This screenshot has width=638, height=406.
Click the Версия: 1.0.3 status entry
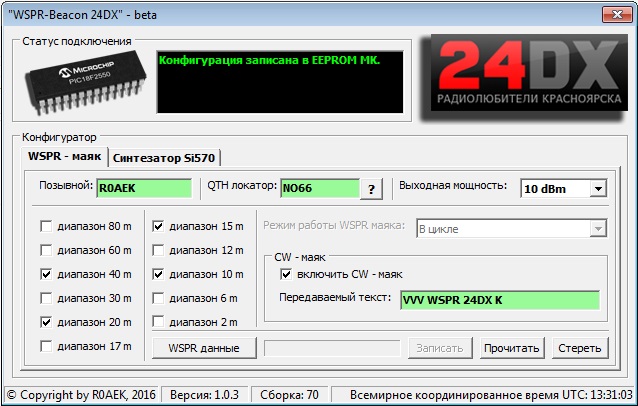click(204, 395)
